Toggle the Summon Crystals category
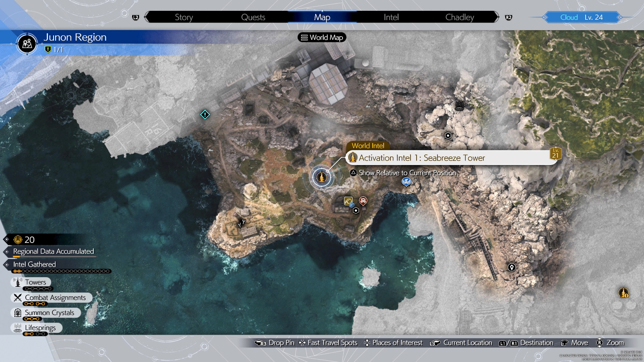 [x=45, y=313]
